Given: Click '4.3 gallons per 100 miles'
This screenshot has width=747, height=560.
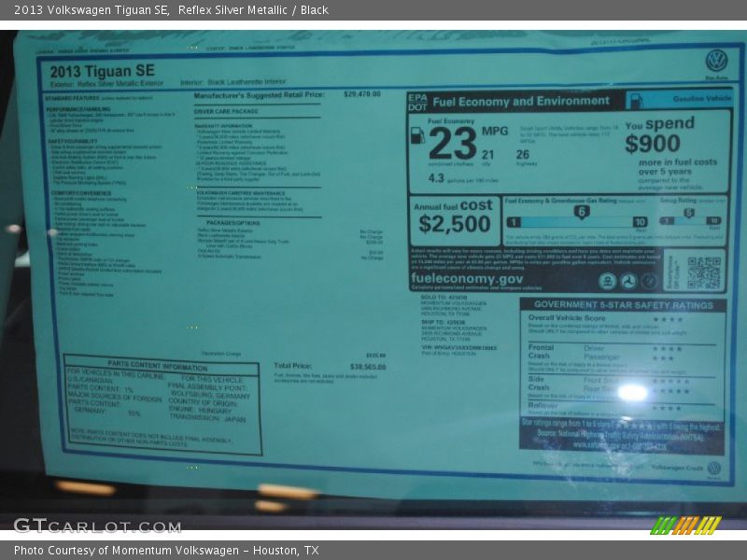Looking at the screenshot, I should [463, 178].
